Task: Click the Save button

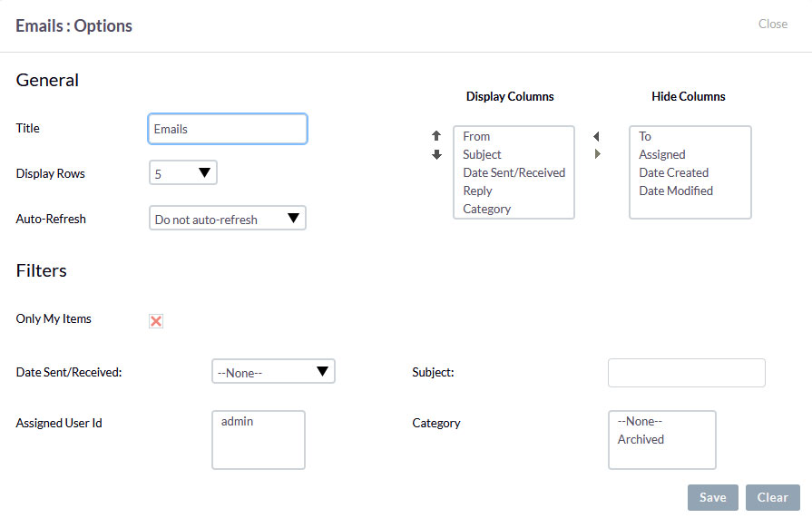Action: click(712, 497)
